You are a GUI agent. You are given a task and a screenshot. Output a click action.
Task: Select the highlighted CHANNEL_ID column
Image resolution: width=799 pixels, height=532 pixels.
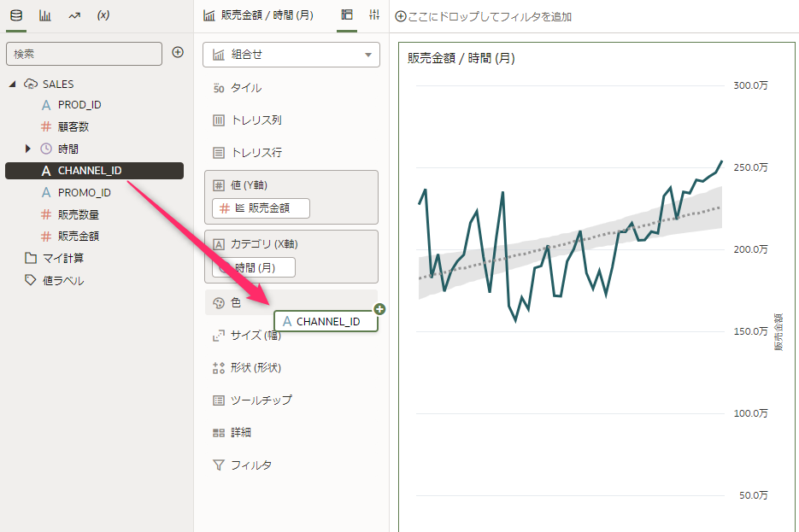[x=94, y=171]
